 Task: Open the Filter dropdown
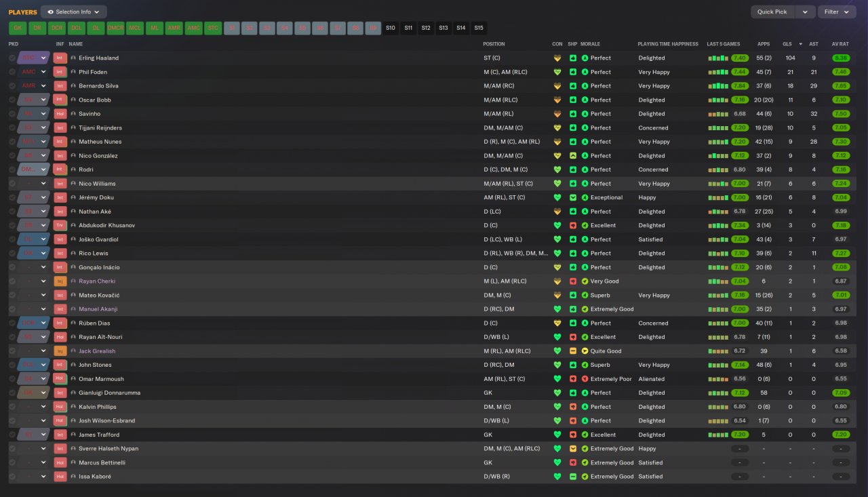click(837, 12)
